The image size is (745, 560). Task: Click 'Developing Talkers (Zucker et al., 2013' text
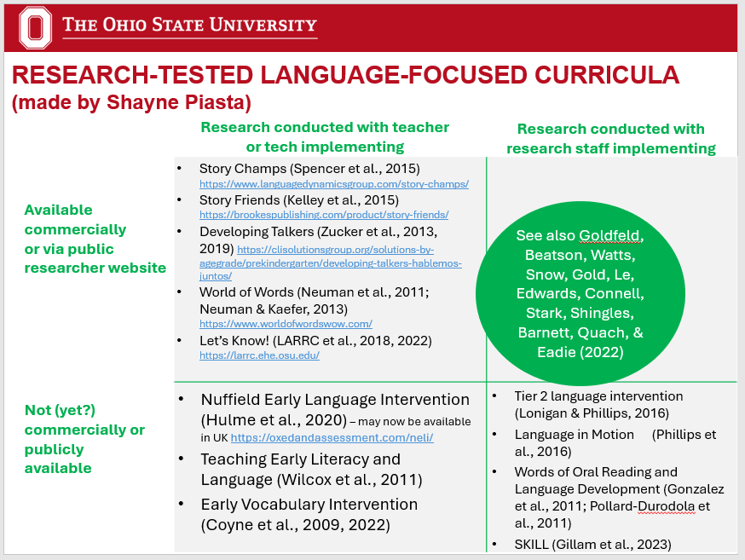(318, 232)
